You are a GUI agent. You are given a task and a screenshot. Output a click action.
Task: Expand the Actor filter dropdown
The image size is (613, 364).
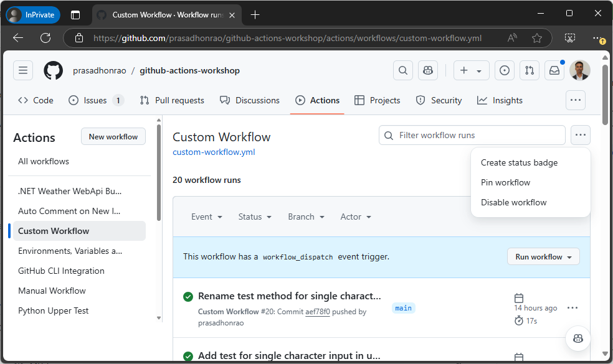(x=356, y=217)
